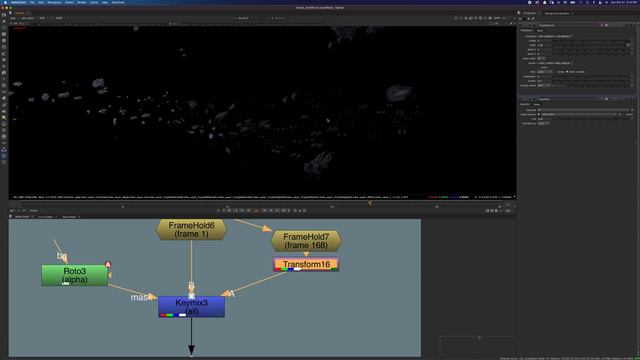Switch to the Background Renders tab

(557, 13)
